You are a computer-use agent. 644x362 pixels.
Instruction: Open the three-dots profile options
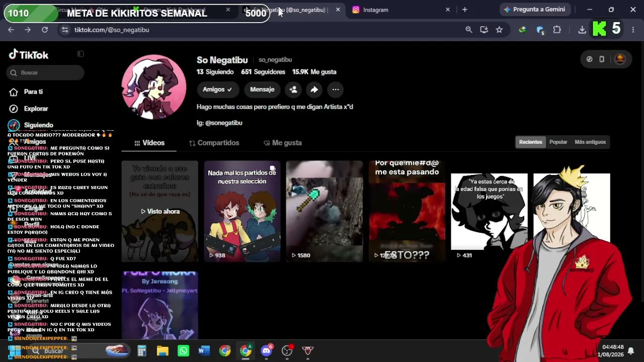pos(336,89)
